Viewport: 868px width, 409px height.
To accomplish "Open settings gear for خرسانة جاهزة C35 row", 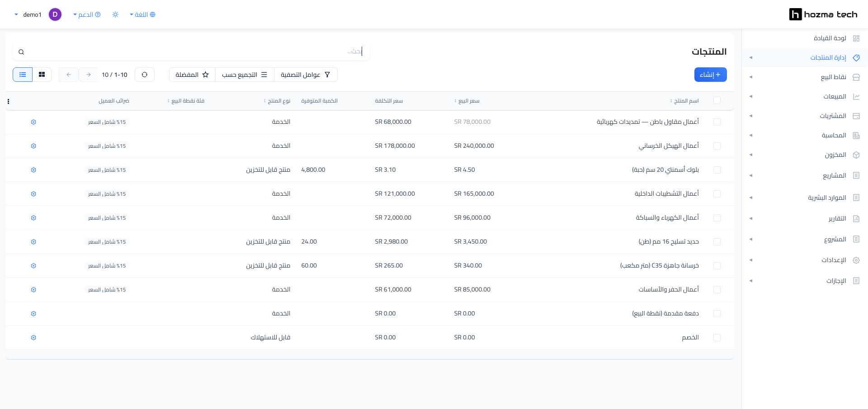I will 33,266.
